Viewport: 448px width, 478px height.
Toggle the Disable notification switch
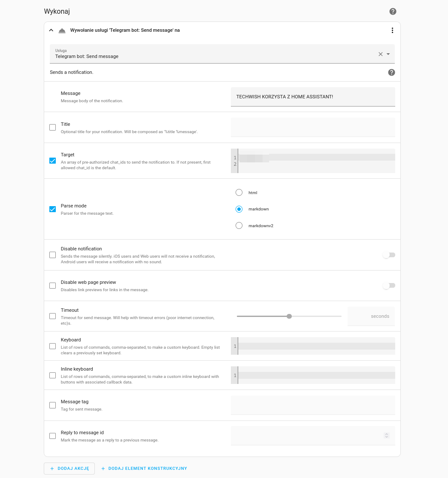click(389, 255)
